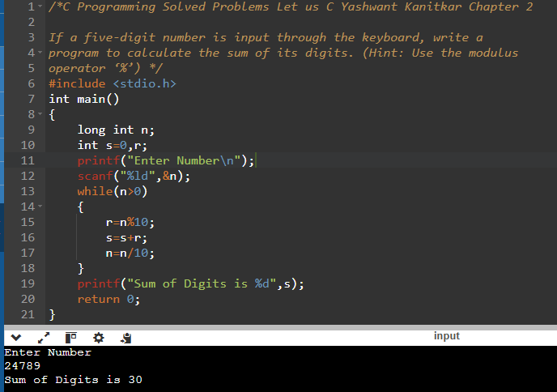Collapse main function body at line 8
The image size is (557, 392).
[40, 113]
